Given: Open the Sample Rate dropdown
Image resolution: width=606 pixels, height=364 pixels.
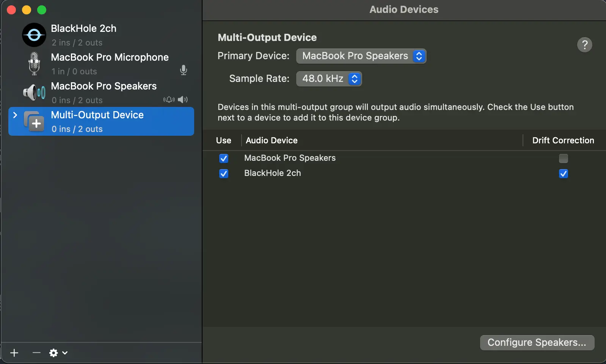Looking at the screenshot, I should [x=329, y=79].
